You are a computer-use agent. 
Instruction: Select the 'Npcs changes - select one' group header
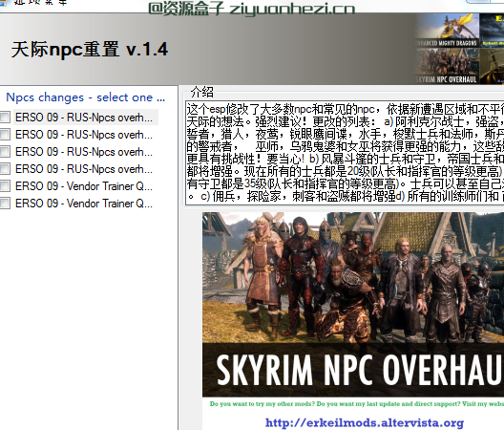click(x=86, y=97)
